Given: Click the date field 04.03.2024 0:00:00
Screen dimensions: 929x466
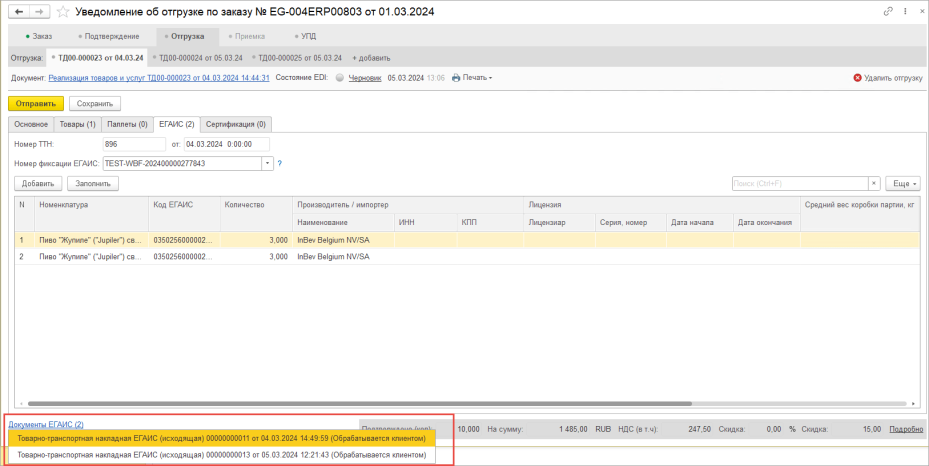Looking at the screenshot, I should pyautogui.click(x=226, y=144).
